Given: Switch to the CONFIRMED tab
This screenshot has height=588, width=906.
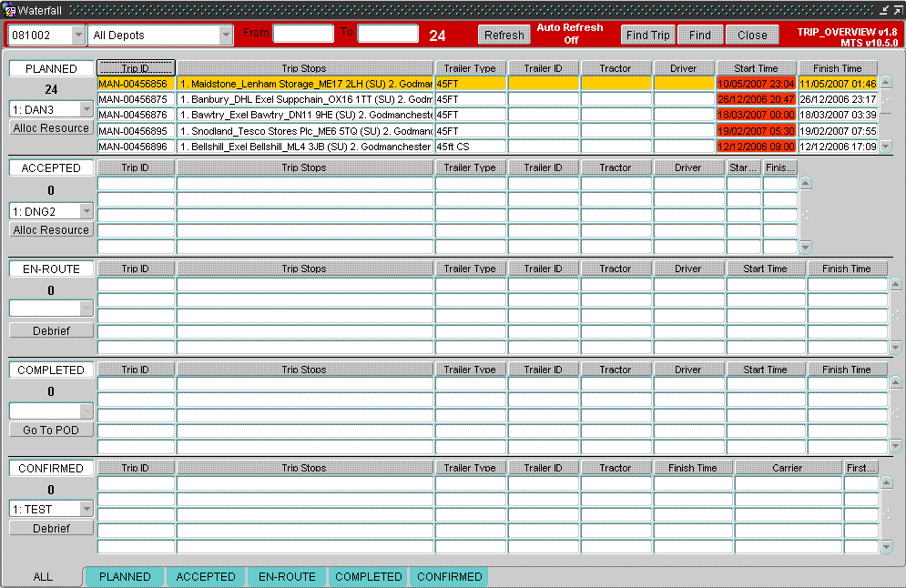Looking at the screenshot, I should [x=450, y=576].
